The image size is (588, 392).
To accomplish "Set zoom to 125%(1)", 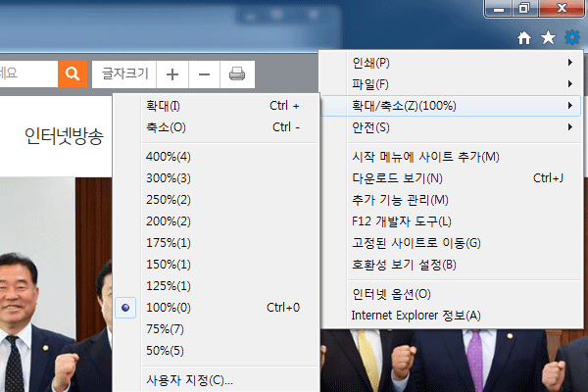I will (217, 286).
